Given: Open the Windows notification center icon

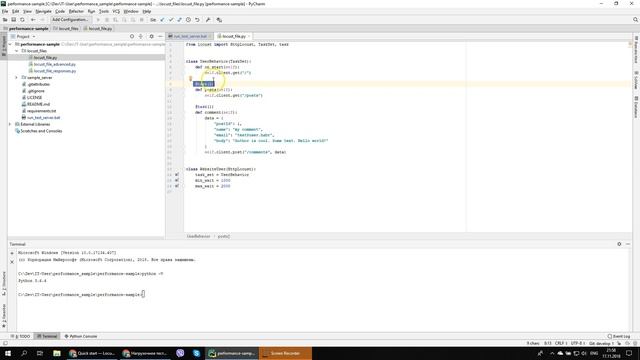Looking at the screenshot, I should pyautogui.click(x=629, y=353).
